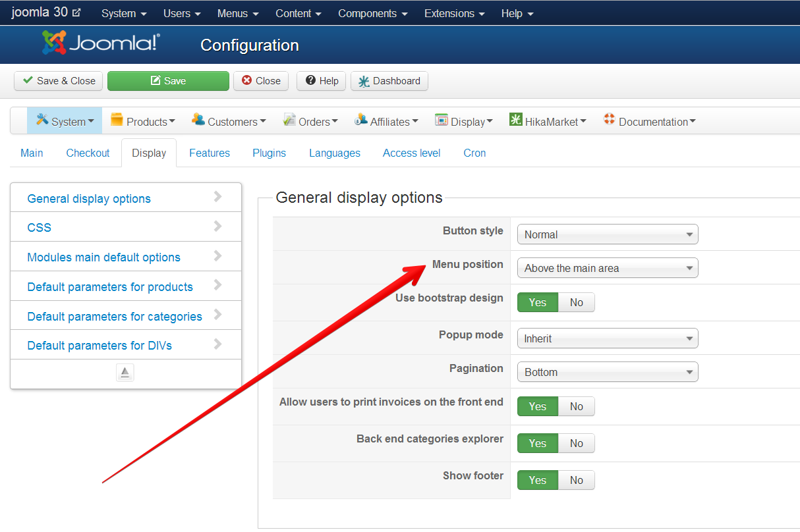Viewport: 800px width, 532px height.
Task: Open Affiliates menu in HikaShop bar
Action: coord(386,121)
